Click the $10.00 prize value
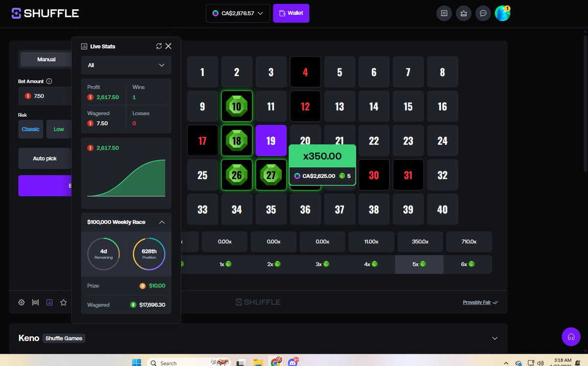Image resolution: width=588 pixels, height=366 pixels. tap(157, 286)
